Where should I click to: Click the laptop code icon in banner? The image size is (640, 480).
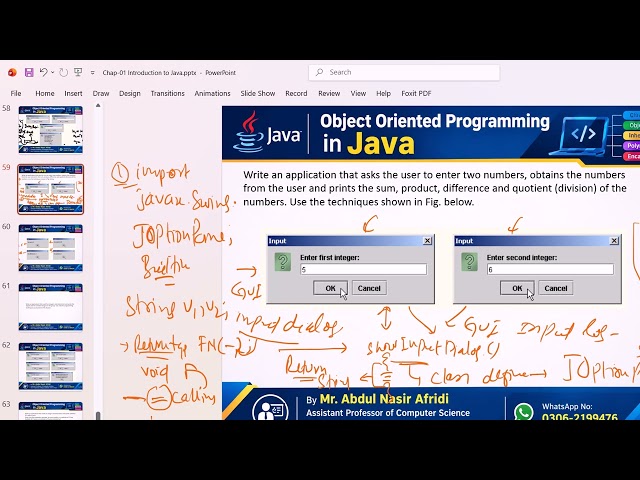pos(579,135)
